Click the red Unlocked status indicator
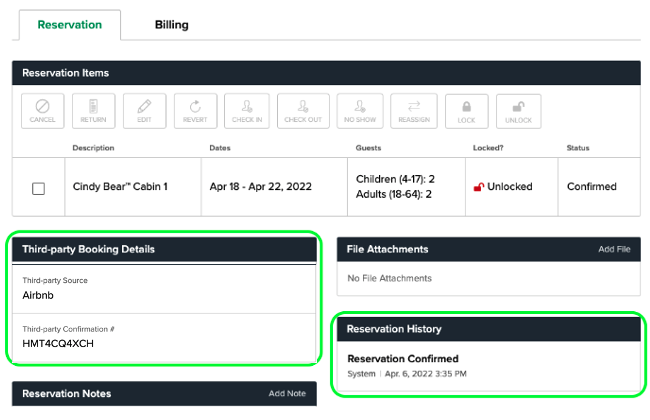 click(503, 187)
